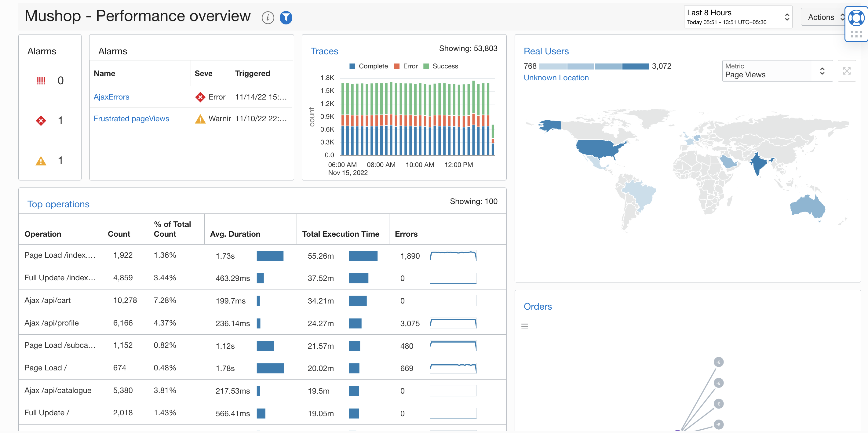868x433 pixels.
Task: Sort by Total Execution Time column
Action: 340,234
